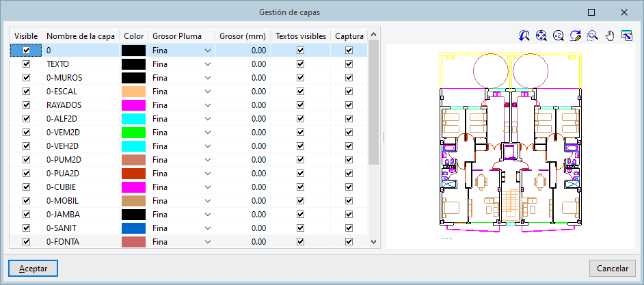
Task: Activate the pan hand tool
Action: click(609, 36)
